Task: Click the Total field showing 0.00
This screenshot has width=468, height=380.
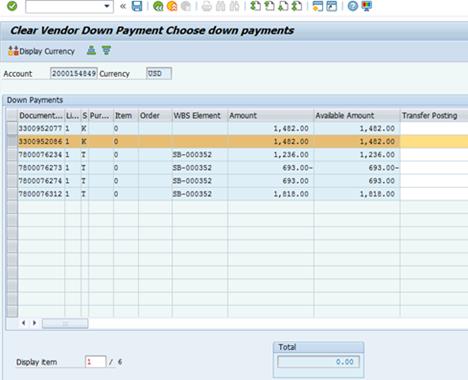Action: click(318, 362)
